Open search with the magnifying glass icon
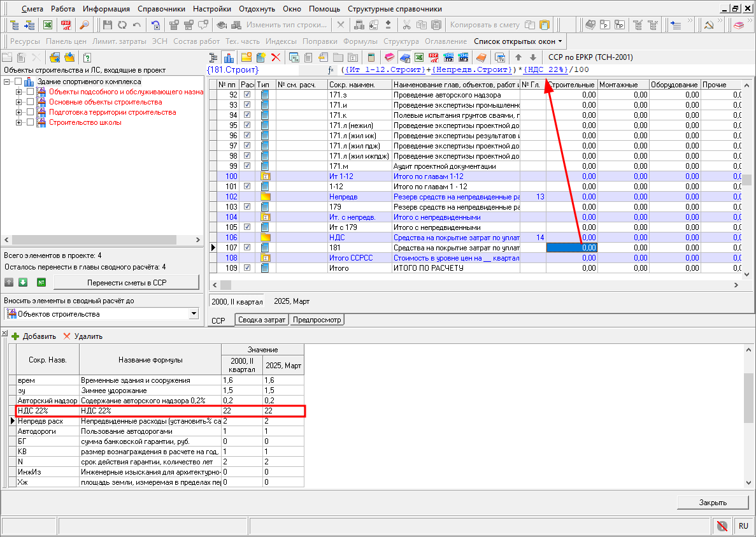Viewport: 756px width, 537px height. point(84,25)
